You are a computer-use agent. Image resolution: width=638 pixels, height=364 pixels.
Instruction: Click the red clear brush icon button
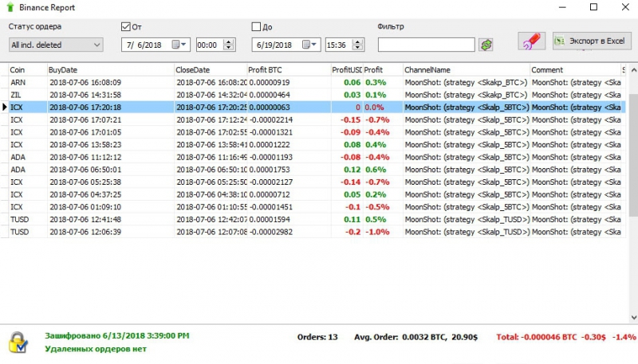(x=531, y=41)
